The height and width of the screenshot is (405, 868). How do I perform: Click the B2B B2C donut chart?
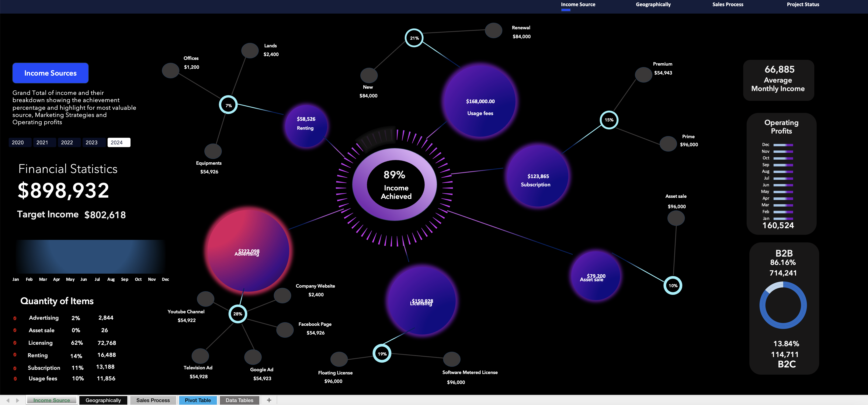[x=783, y=305]
